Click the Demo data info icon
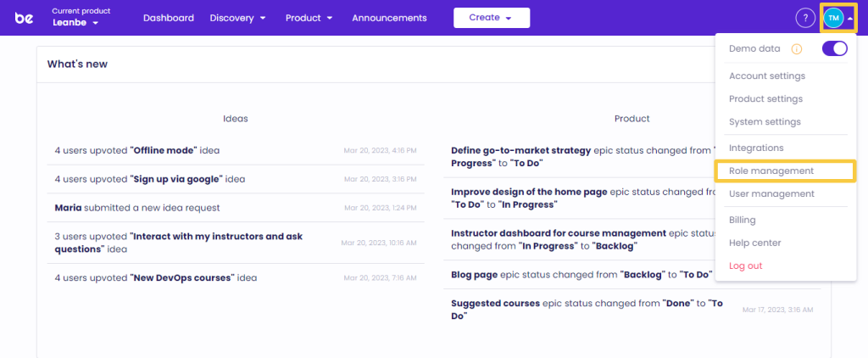This screenshot has width=868, height=358. pos(796,49)
